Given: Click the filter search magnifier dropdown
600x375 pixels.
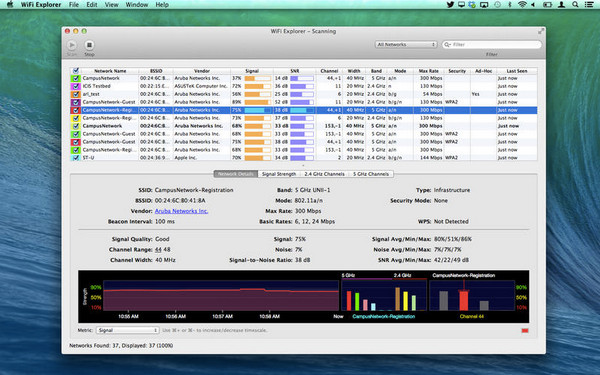Looking at the screenshot, I should coord(447,45).
